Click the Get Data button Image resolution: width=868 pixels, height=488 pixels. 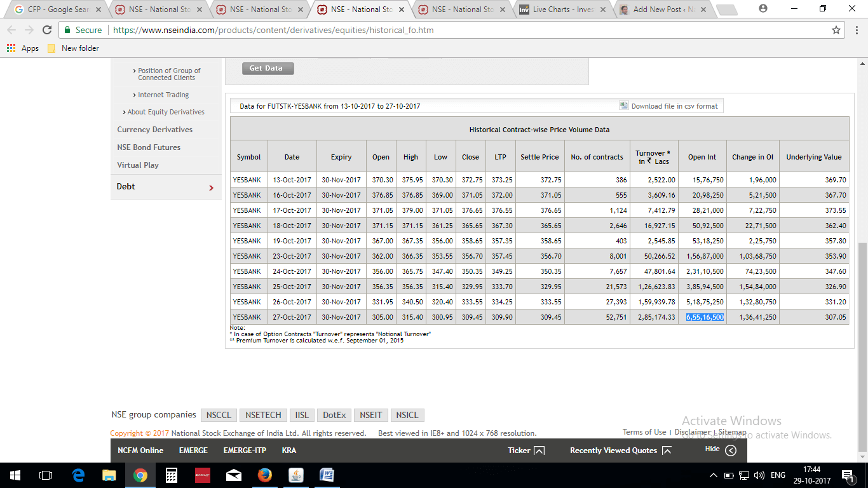tap(268, 68)
